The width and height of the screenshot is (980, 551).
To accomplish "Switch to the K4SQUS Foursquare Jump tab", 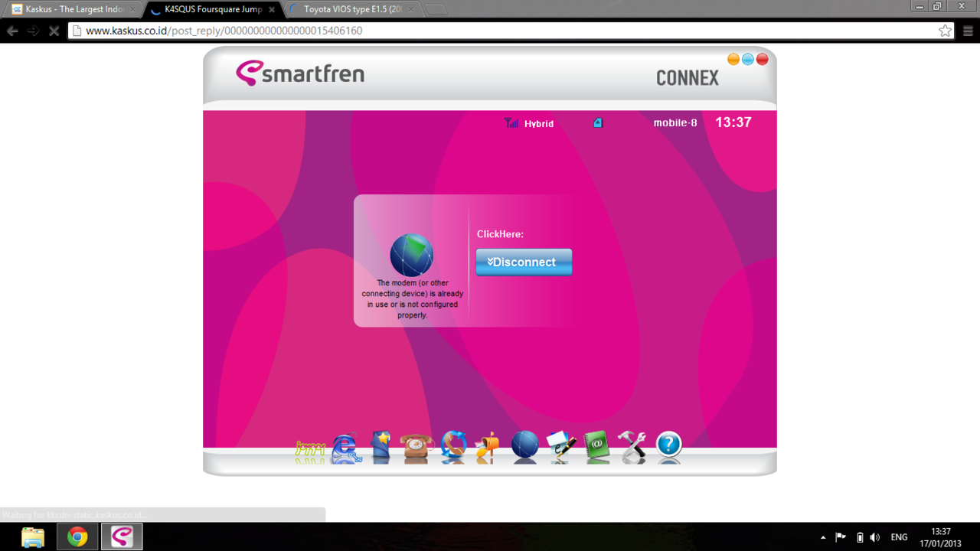I will tap(213, 9).
